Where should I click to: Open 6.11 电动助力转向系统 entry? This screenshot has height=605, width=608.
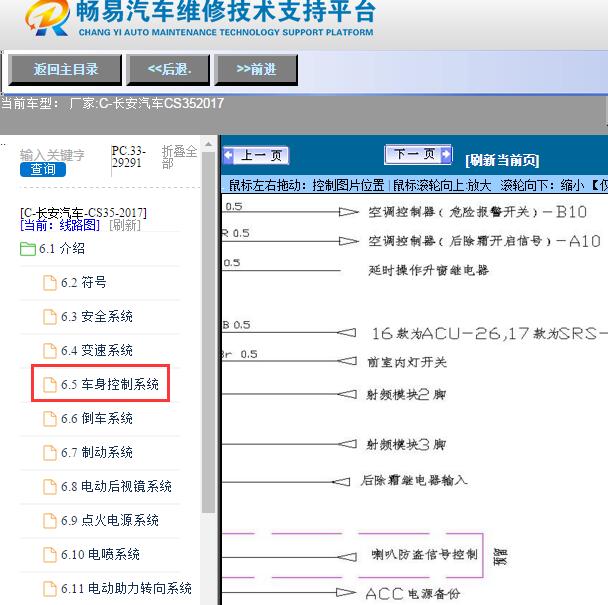coord(126,588)
